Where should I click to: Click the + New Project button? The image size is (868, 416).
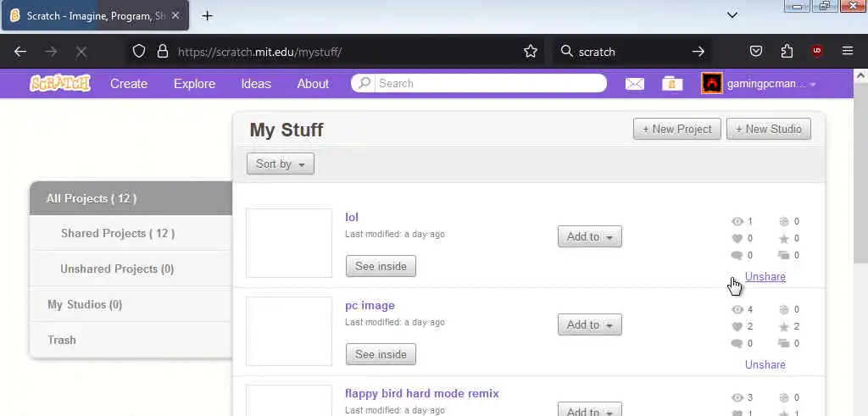click(x=677, y=129)
